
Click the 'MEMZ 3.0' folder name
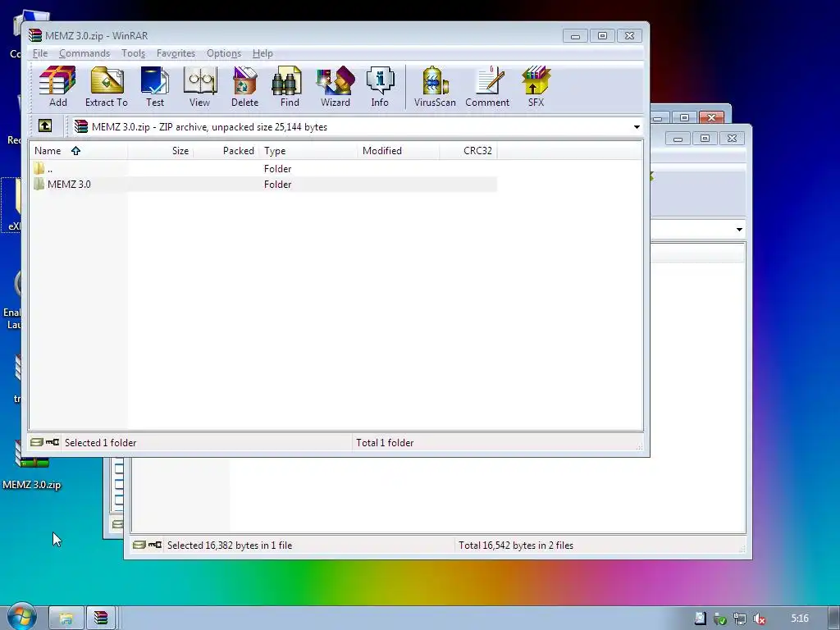(69, 185)
